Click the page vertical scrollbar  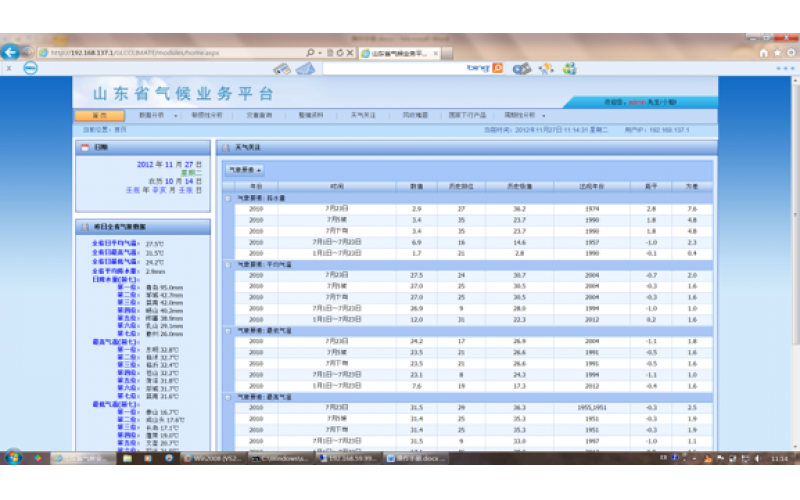(x=795, y=250)
